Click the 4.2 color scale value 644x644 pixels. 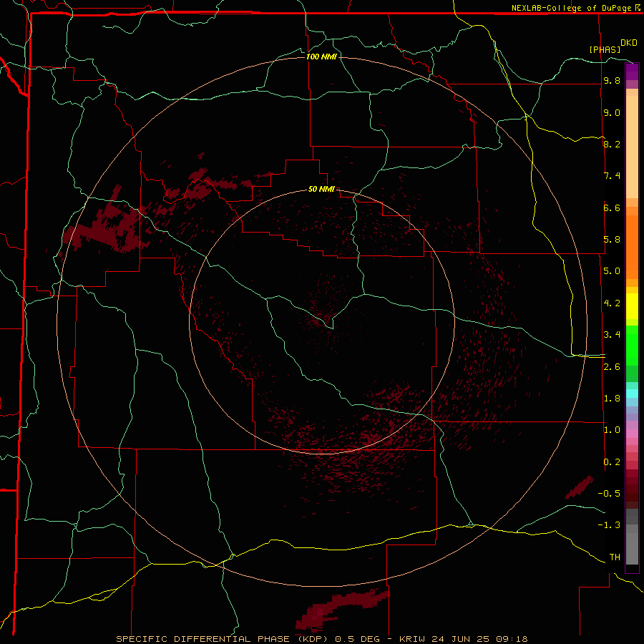(x=612, y=303)
